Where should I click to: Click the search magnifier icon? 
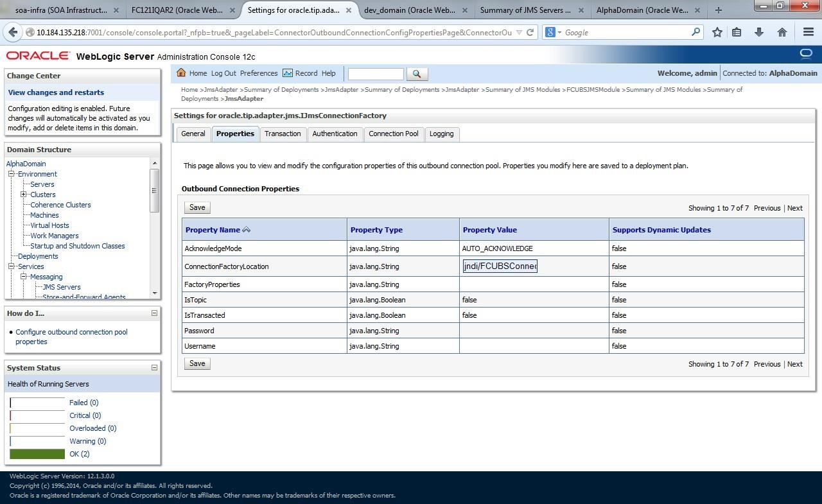click(417, 73)
